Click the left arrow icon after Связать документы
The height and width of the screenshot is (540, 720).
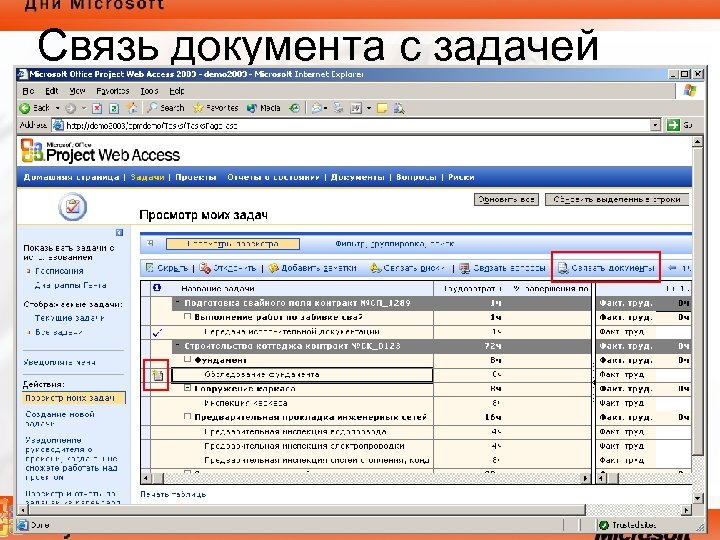(673, 268)
